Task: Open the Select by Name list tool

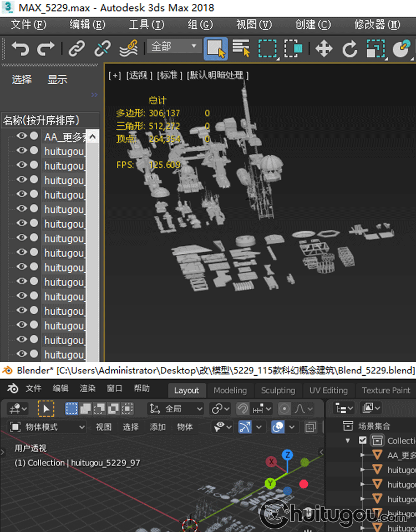Action: coord(241,49)
